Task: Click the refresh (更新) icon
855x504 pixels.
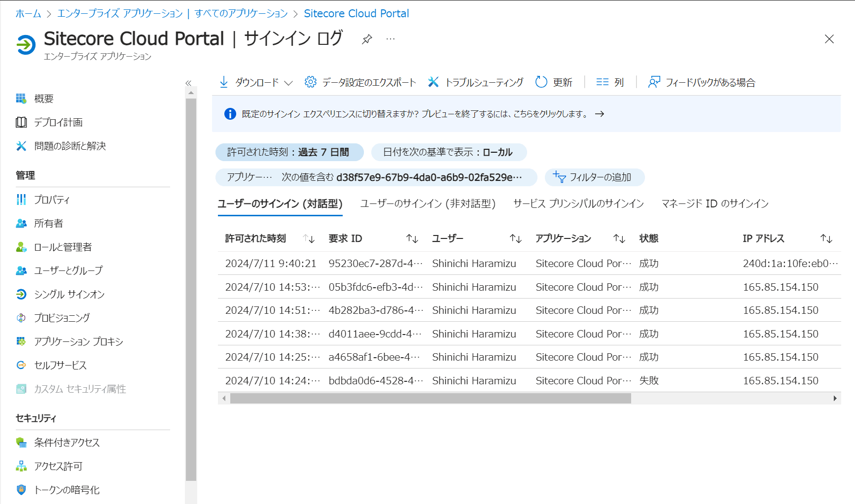Action: pos(541,82)
